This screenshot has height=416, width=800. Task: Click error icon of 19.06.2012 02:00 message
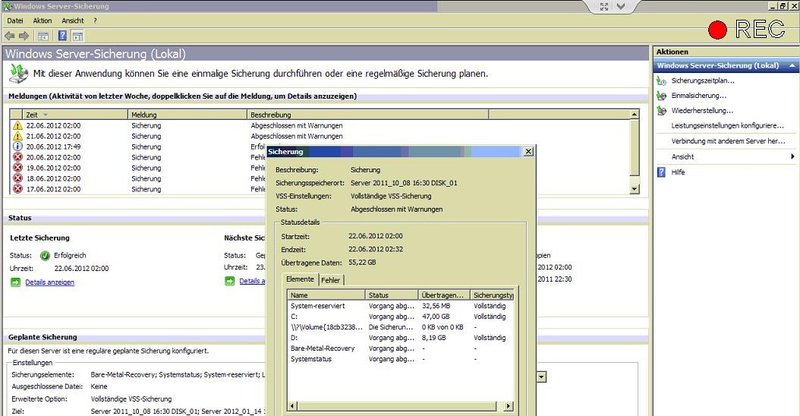pos(18,168)
